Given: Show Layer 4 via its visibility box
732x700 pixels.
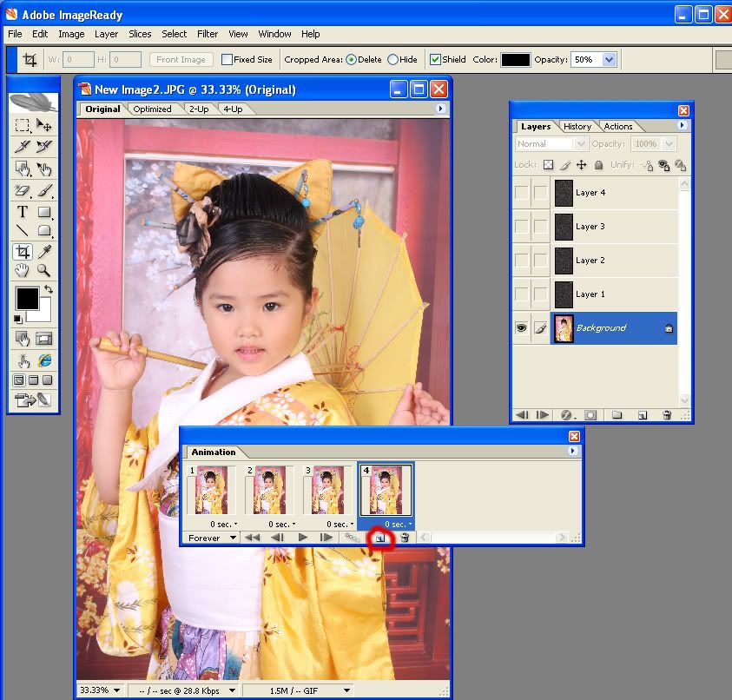Looking at the screenshot, I should [x=522, y=193].
